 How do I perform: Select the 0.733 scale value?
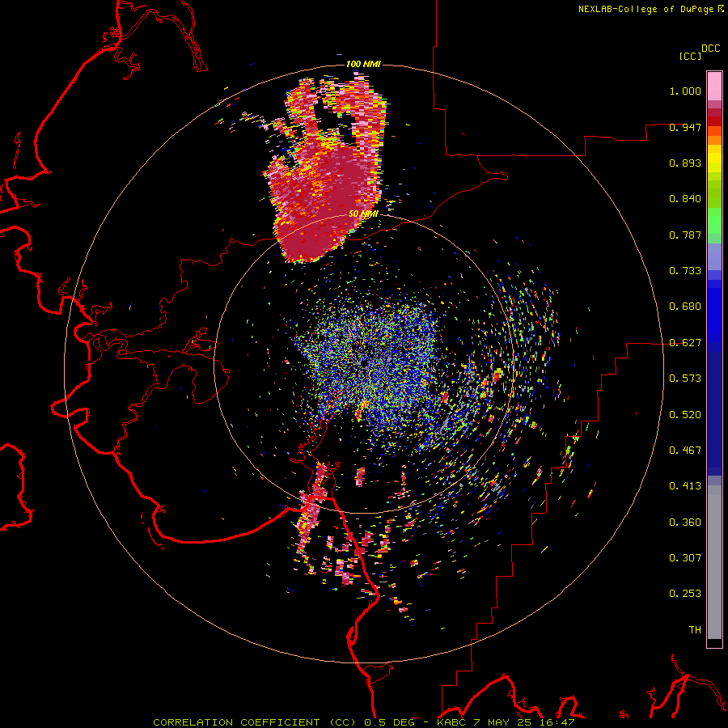click(685, 271)
